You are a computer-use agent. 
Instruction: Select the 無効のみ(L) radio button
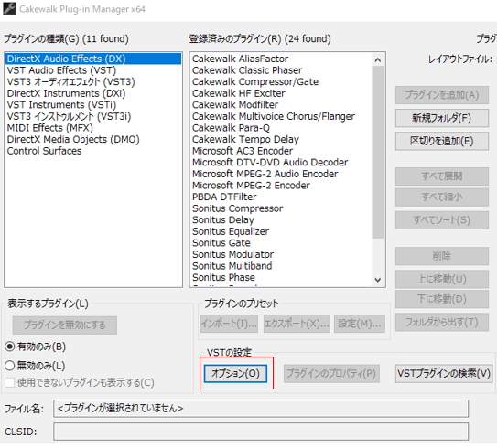point(10,366)
